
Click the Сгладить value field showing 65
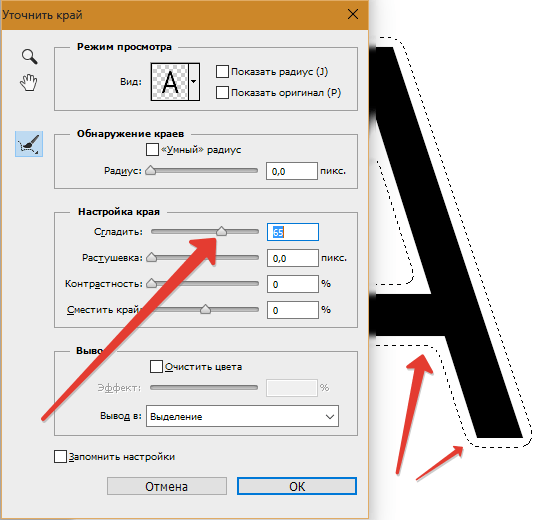click(x=293, y=232)
